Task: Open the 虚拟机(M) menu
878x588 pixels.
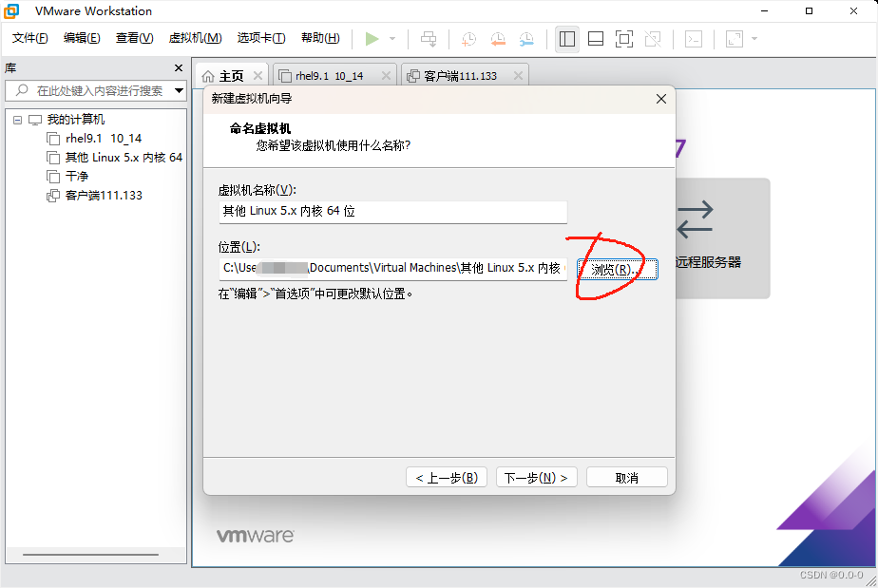Action: [196, 38]
